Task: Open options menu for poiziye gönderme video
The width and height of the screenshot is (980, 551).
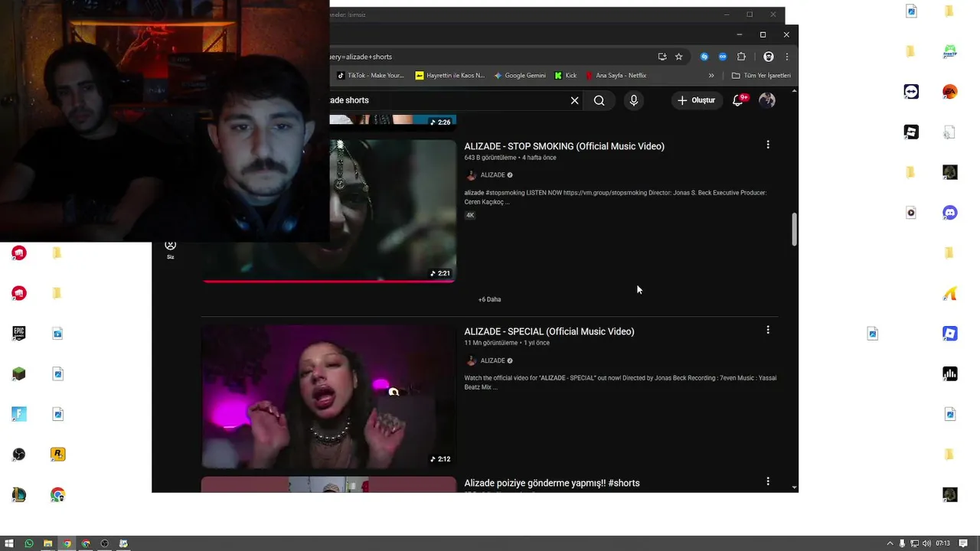Action: (768, 481)
